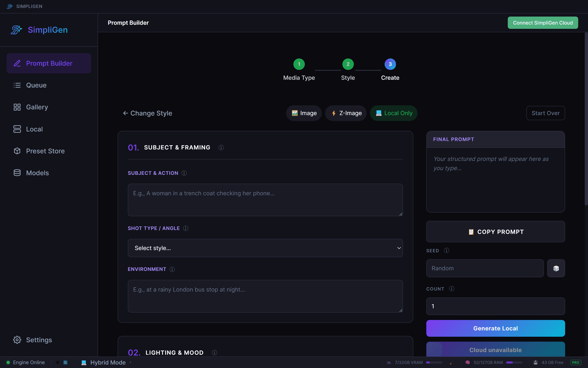The height and width of the screenshot is (368, 588).
Task: Click the refresh icon in status bar
Action: pos(65,362)
